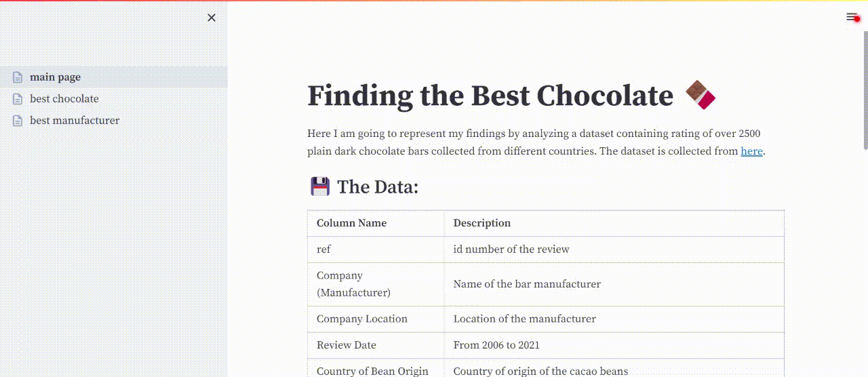
Task: Click the page icon beside main page
Action: [x=18, y=77]
